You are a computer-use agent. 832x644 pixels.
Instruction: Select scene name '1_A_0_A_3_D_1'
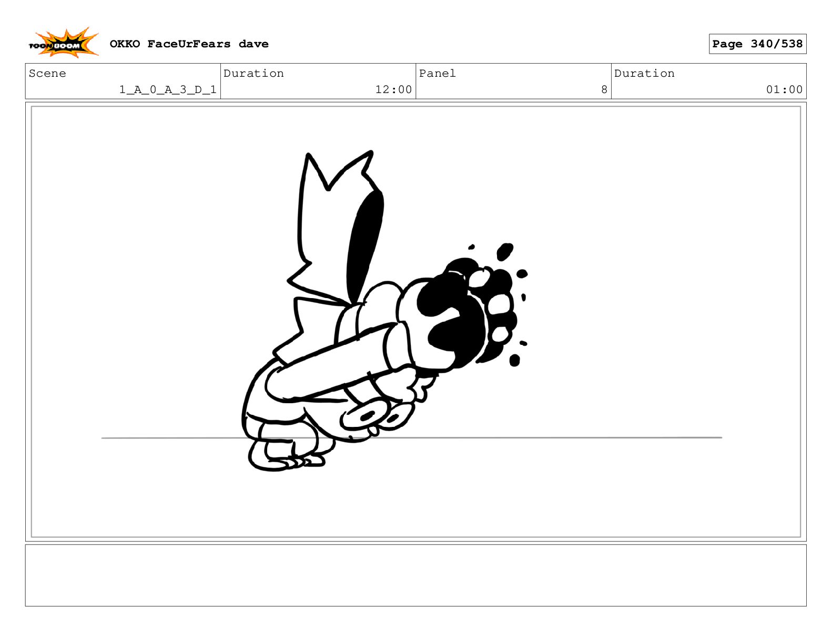click(x=168, y=90)
